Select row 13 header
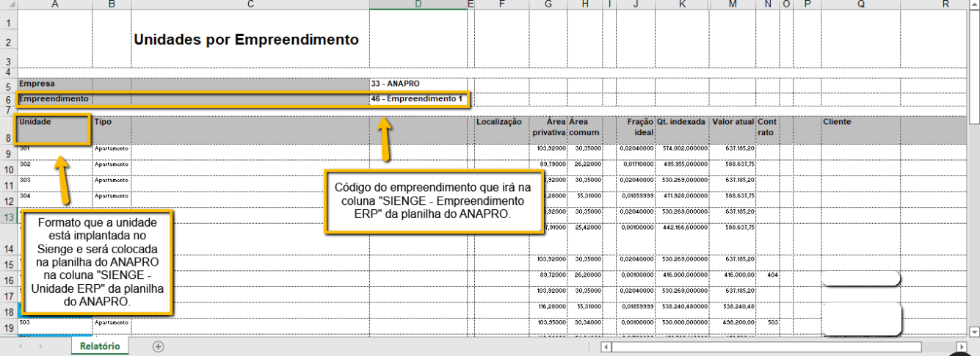This screenshot has width=980, height=356. (x=8, y=217)
